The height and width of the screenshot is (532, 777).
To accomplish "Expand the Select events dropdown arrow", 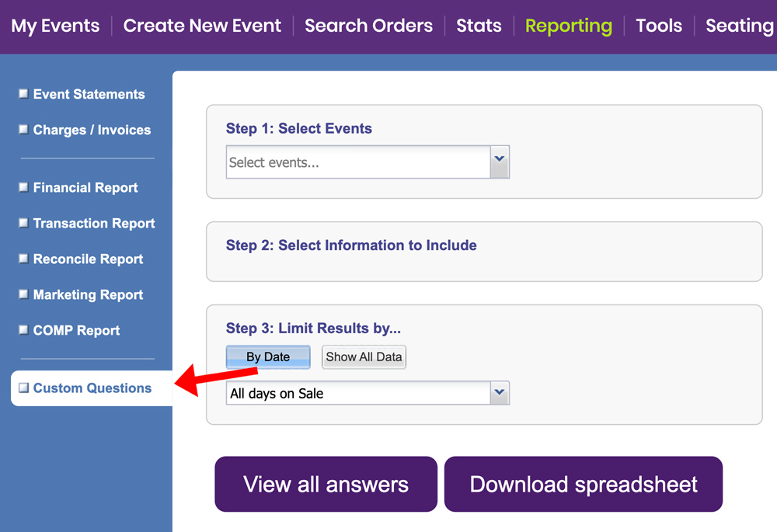I will 500,162.
